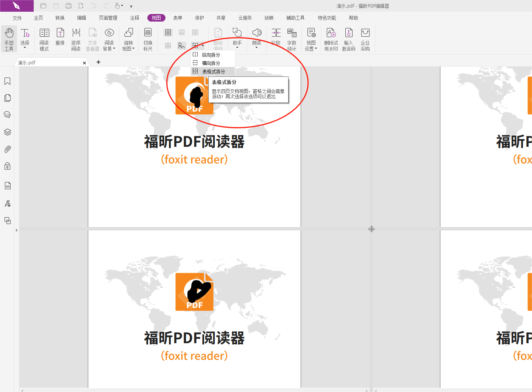
Task: Switch to the 注释 ribbon tab
Action: (x=134, y=17)
